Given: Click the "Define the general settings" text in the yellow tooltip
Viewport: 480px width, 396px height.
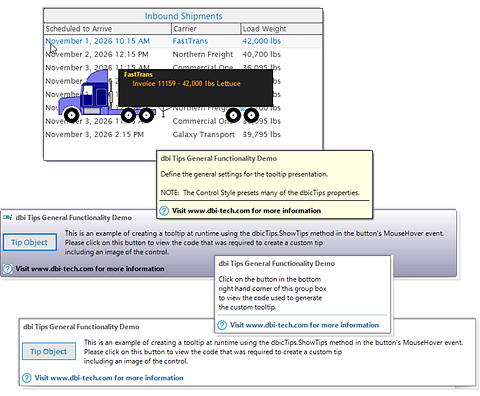Looking at the screenshot, I should click(x=244, y=174).
